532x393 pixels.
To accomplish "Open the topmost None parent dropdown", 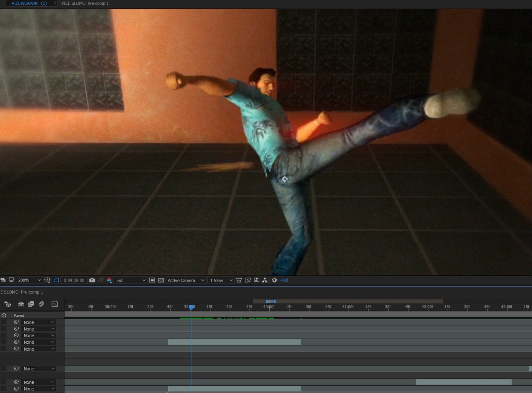I will click(x=39, y=322).
